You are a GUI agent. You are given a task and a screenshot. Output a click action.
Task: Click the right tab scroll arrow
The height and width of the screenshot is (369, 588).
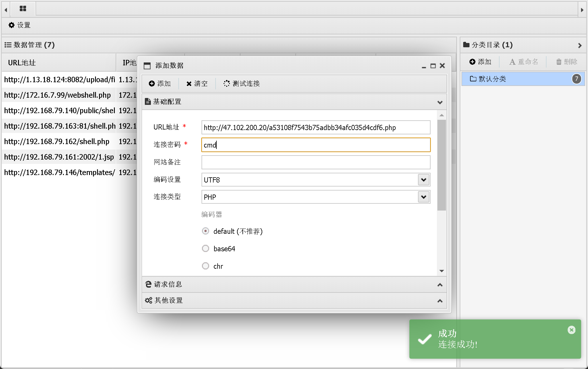click(x=582, y=10)
